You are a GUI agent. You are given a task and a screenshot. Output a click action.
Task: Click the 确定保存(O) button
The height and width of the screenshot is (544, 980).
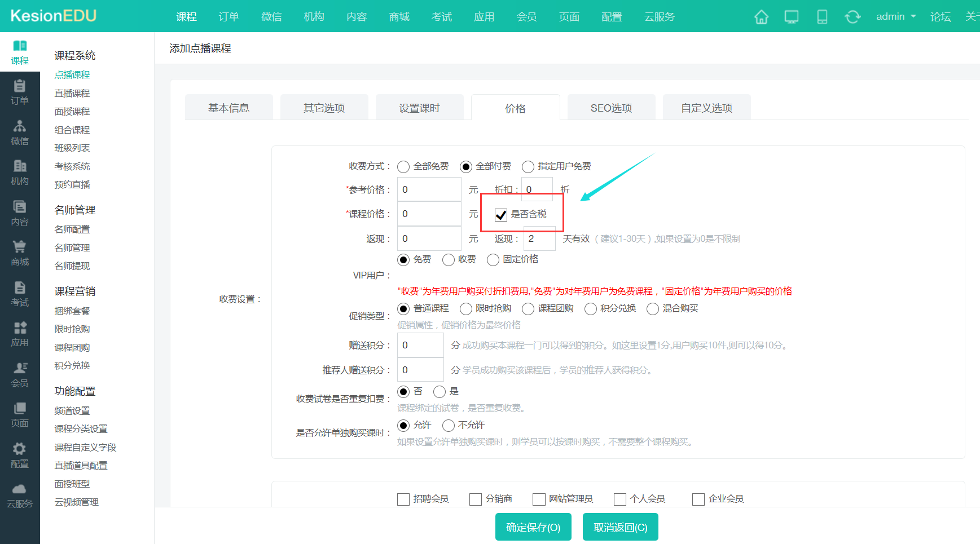533,527
